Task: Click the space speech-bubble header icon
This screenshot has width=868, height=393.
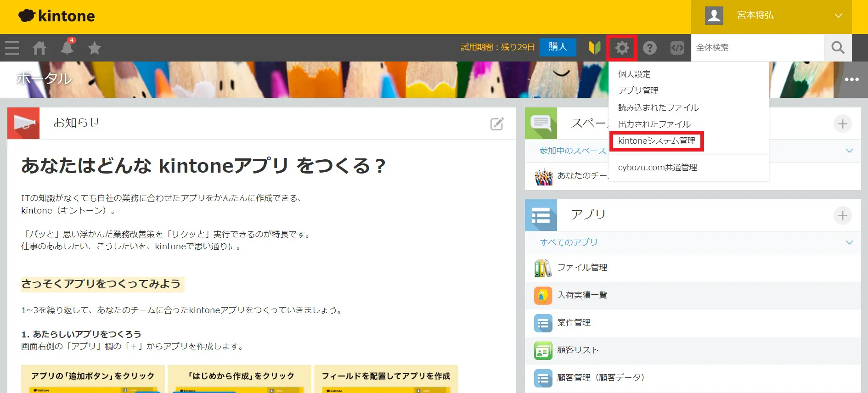Action: click(x=541, y=124)
